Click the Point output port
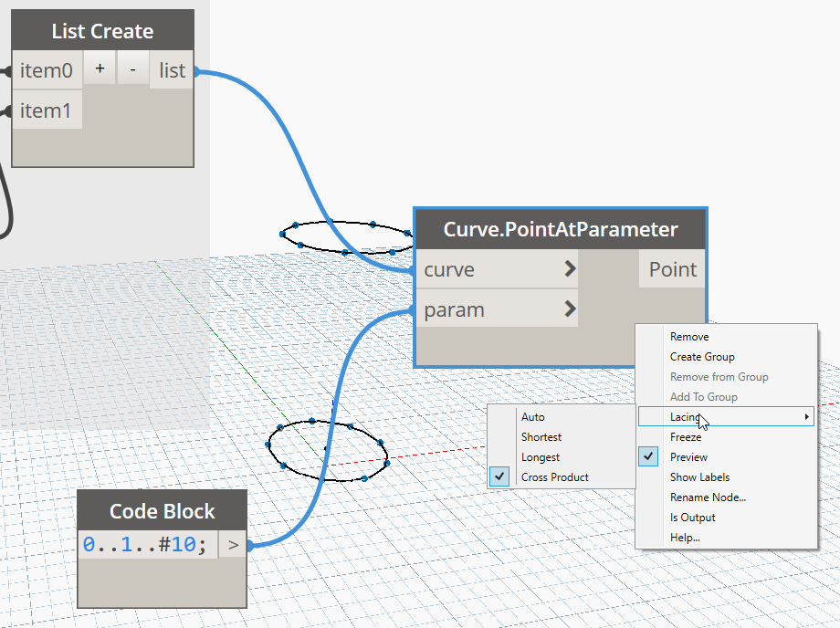The width and height of the screenshot is (840, 628). 672,269
